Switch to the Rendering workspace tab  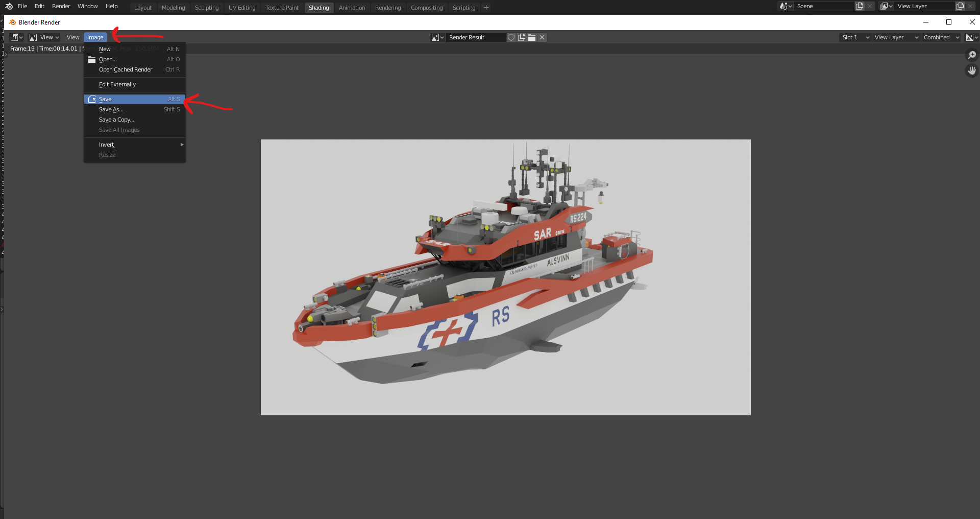click(x=388, y=8)
